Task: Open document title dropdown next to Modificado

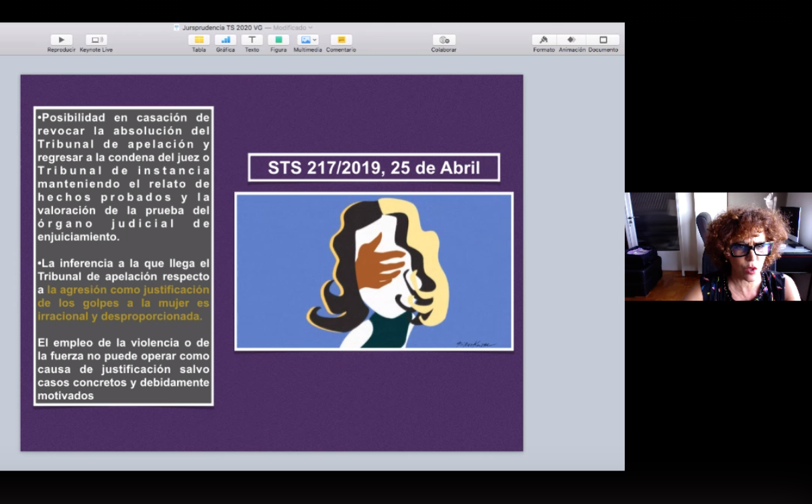Action: point(311,28)
